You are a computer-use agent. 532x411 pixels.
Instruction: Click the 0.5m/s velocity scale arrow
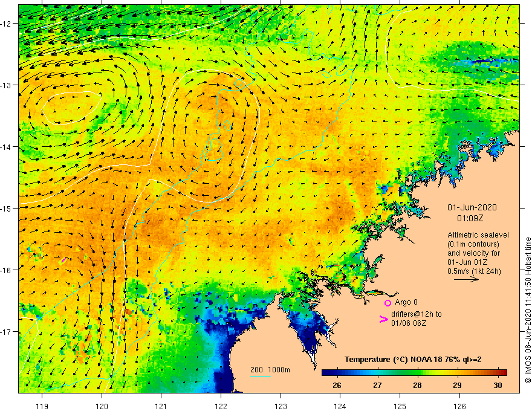coord(466,279)
